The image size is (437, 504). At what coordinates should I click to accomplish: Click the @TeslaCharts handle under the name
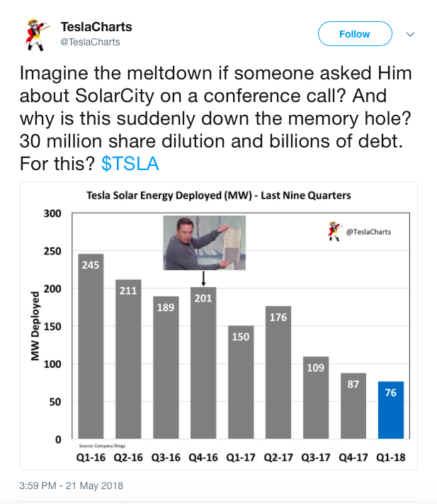click(x=89, y=42)
